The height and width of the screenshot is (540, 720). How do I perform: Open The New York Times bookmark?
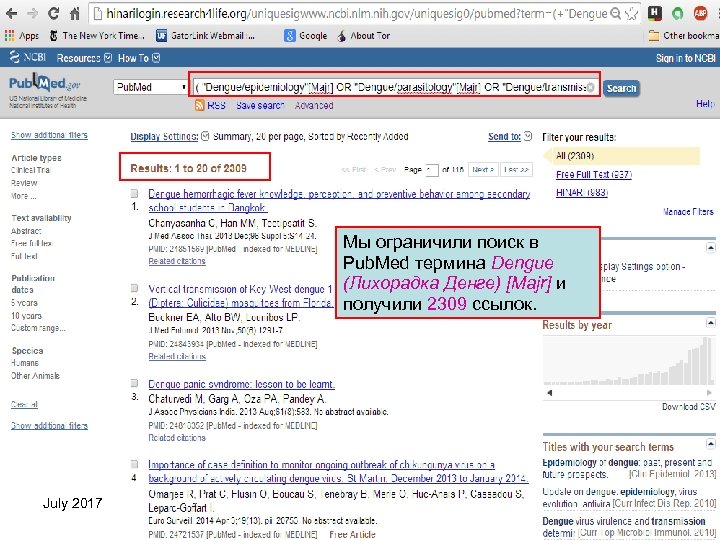(x=96, y=35)
